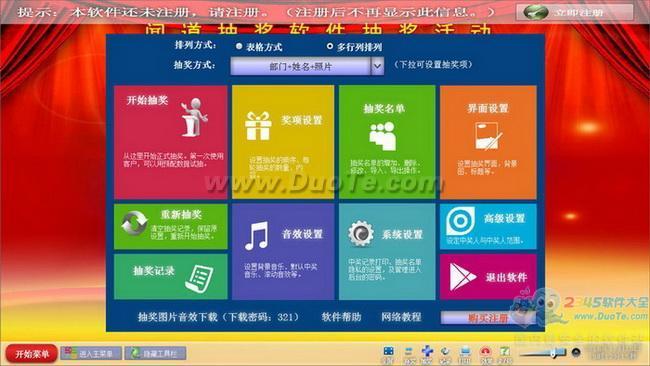Click 重新抽奖 refresh arrows tile

tap(170, 226)
